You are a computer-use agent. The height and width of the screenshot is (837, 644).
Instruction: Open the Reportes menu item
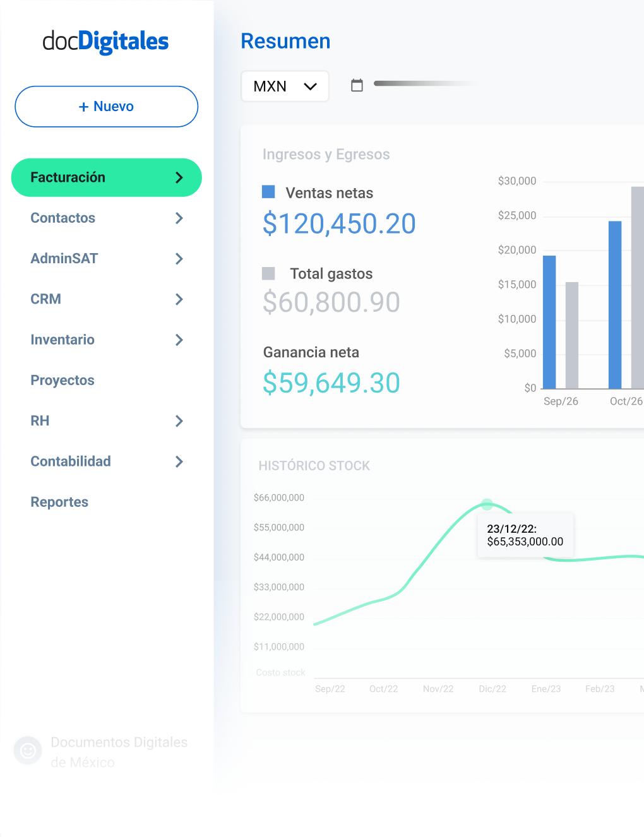[x=59, y=502]
